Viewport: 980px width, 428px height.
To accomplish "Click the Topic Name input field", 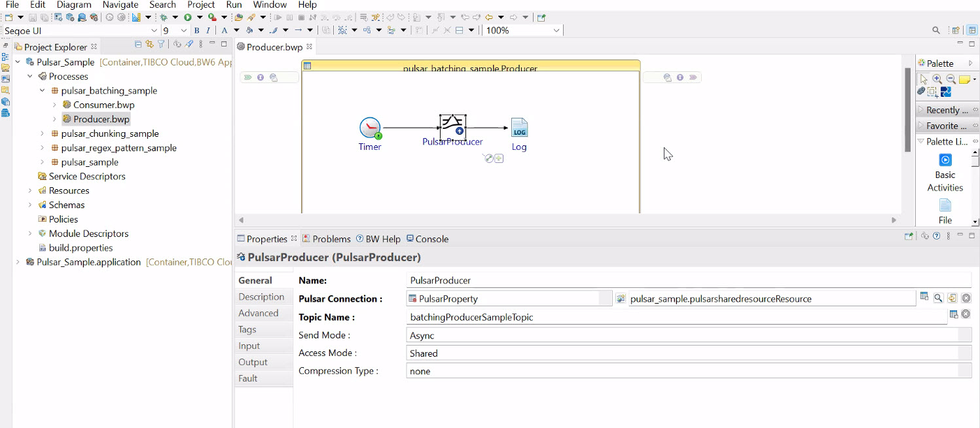I will [x=674, y=317].
